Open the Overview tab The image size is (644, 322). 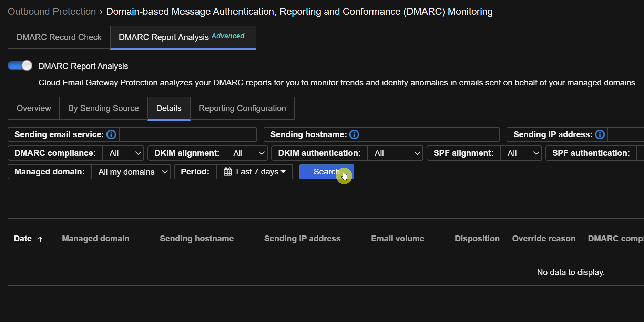[x=34, y=108]
